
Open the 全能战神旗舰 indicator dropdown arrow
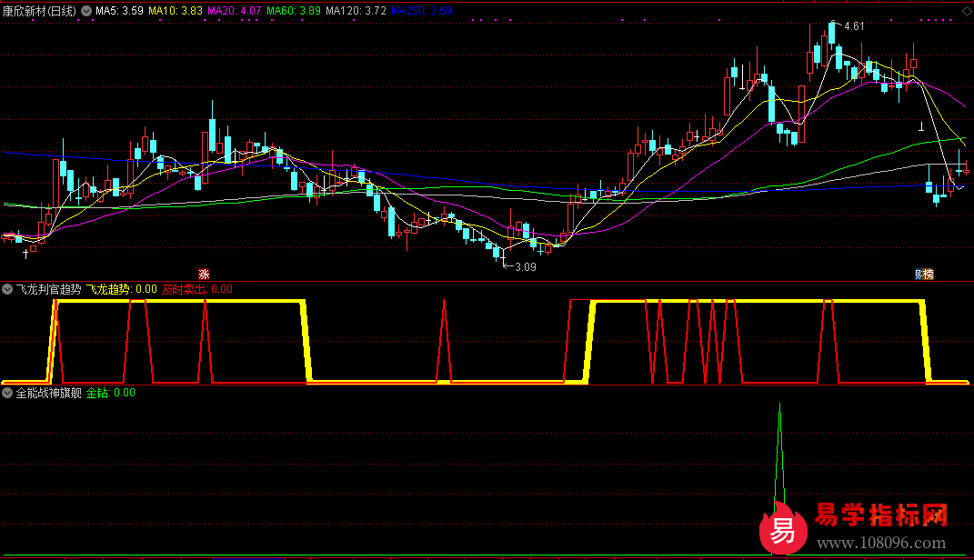click(x=7, y=393)
